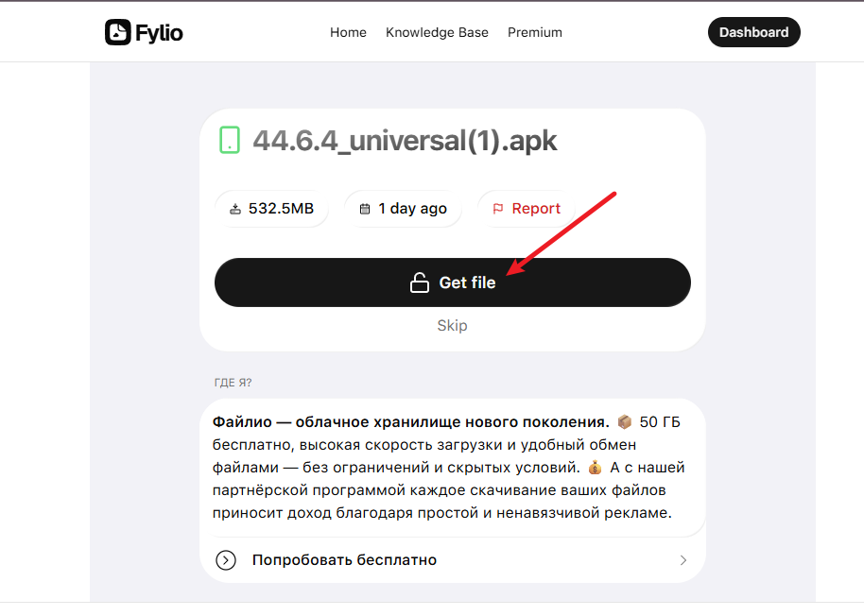Click the download icon next to 532.5MB
This screenshot has width=864, height=616.
[236, 208]
